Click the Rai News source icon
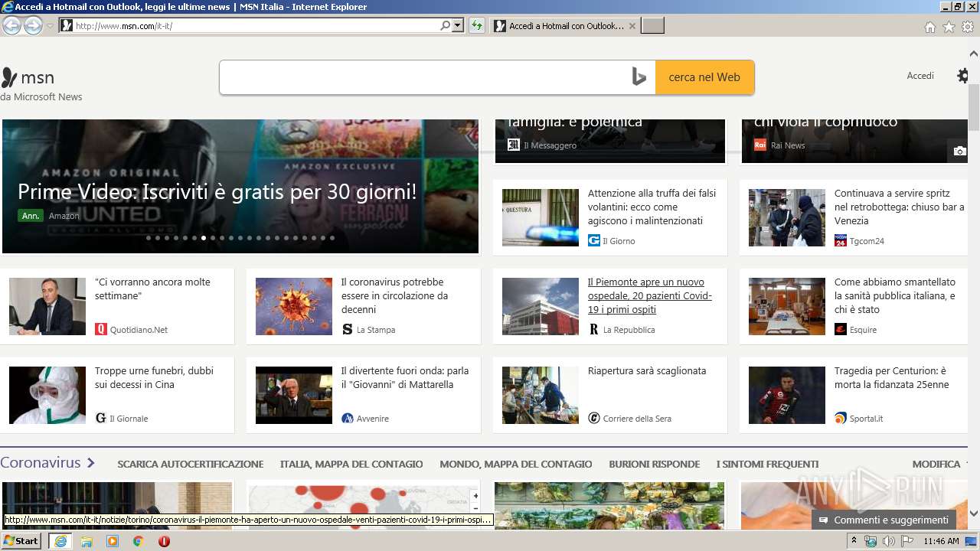 (760, 145)
